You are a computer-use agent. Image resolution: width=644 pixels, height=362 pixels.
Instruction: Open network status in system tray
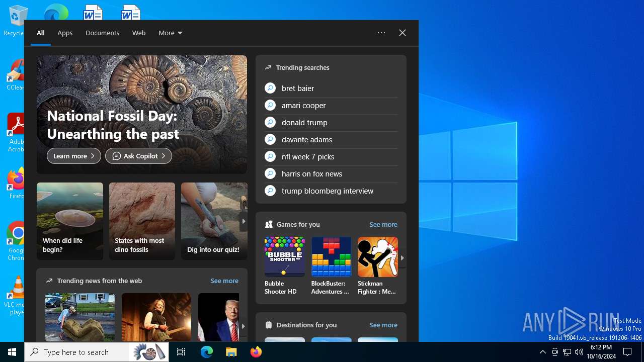click(567, 352)
